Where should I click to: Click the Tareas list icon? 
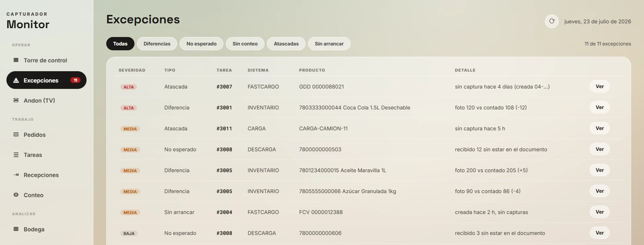pos(16,155)
